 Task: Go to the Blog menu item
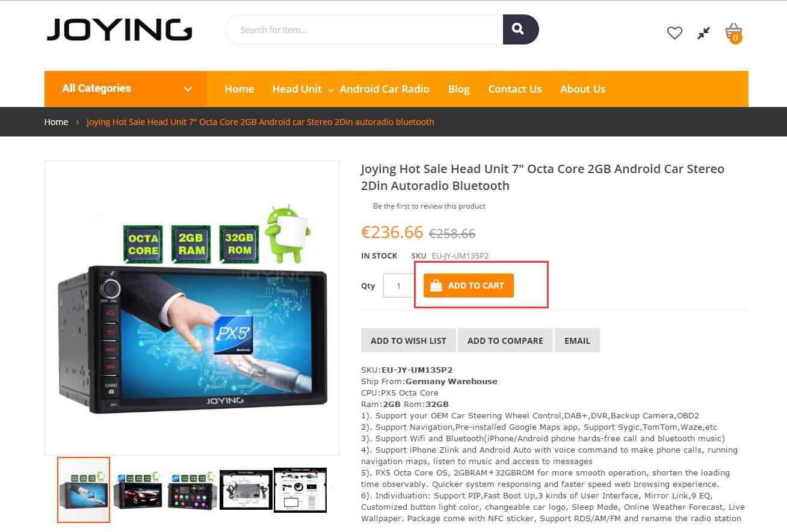458,89
